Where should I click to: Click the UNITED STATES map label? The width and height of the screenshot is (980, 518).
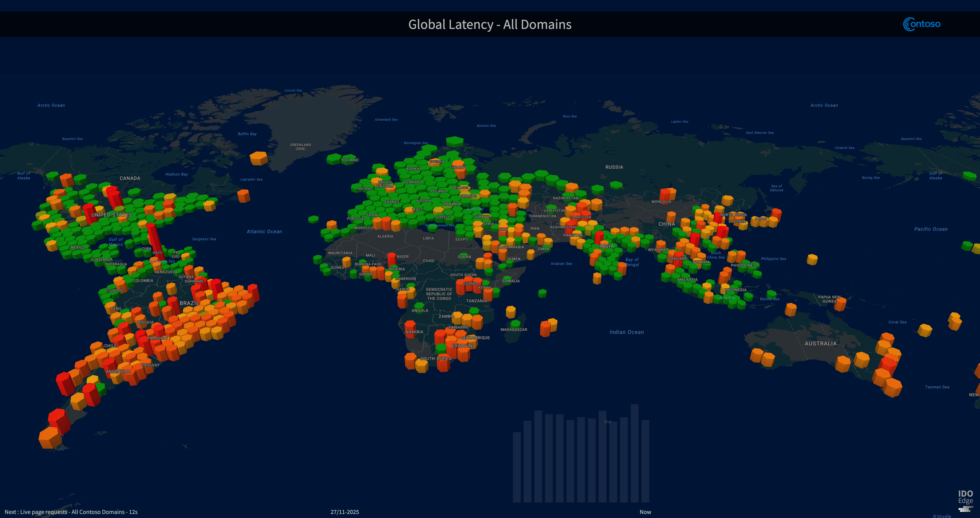tap(111, 215)
